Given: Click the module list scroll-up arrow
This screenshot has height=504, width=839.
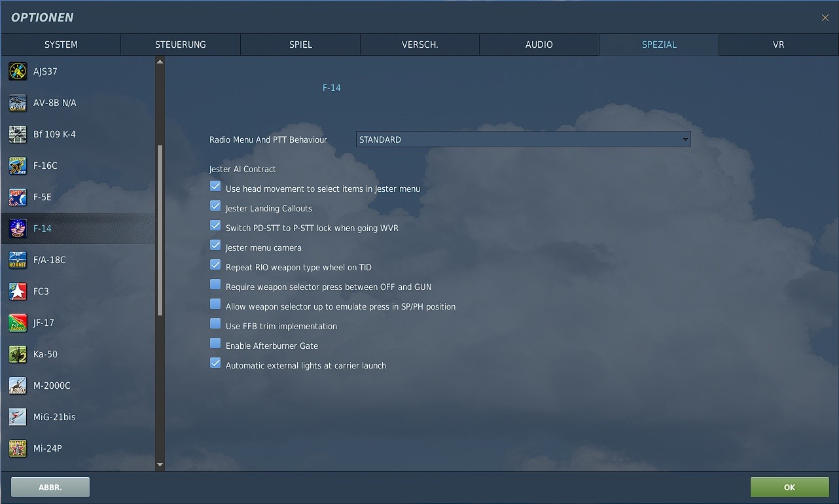Looking at the screenshot, I should pos(160,62).
